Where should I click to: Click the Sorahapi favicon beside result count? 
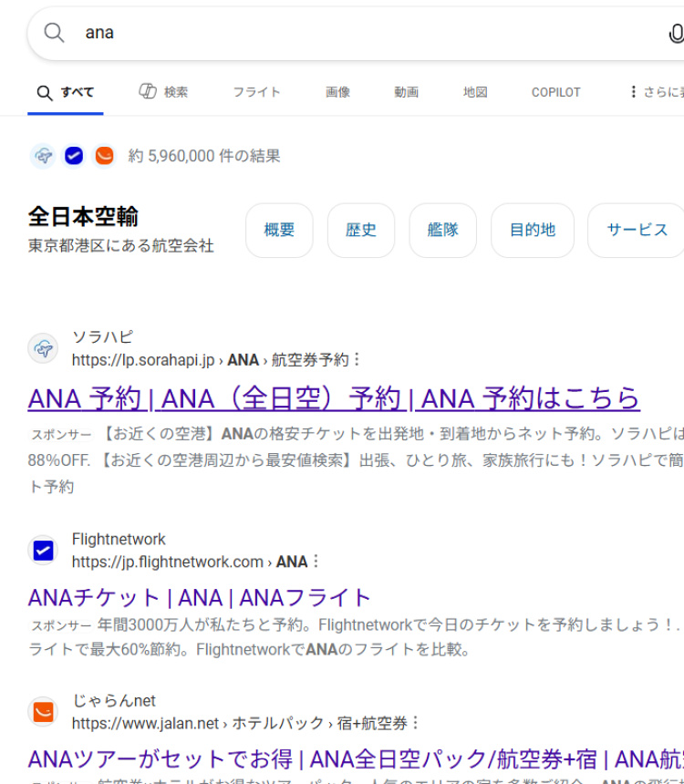(x=43, y=156)
